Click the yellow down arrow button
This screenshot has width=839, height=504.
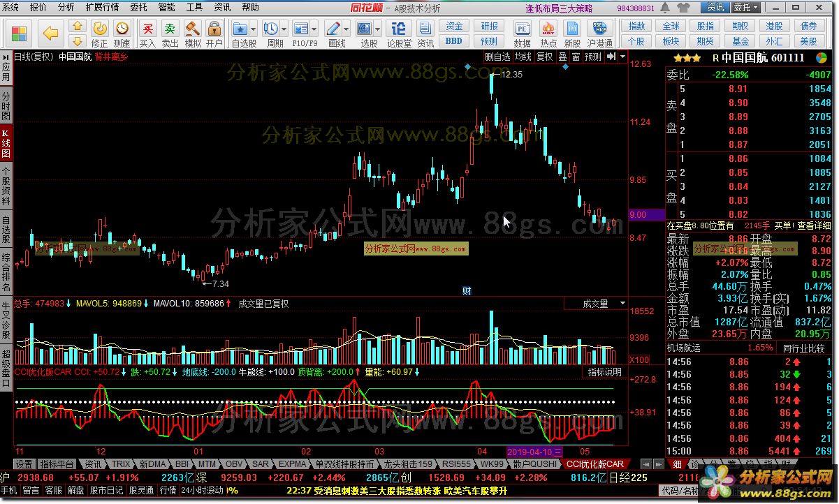pyautogui.click(x=78, y=40)
